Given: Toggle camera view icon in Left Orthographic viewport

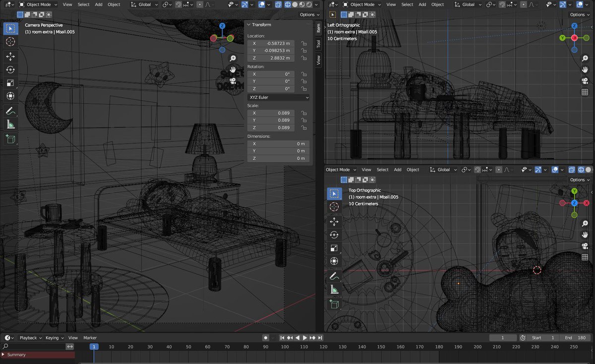Looking at the screenshot, I should (585, 81).
